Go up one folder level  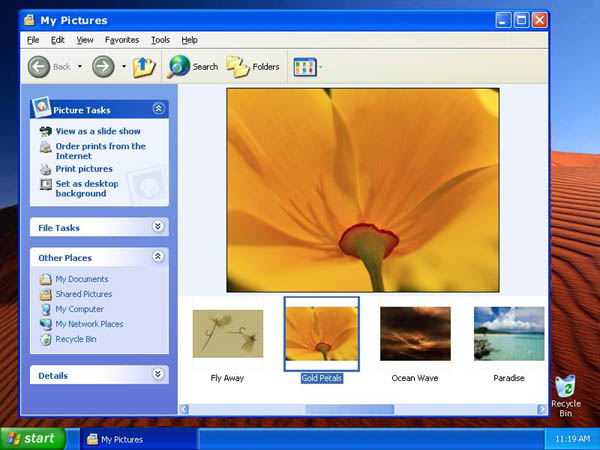(x=145, y=67)
